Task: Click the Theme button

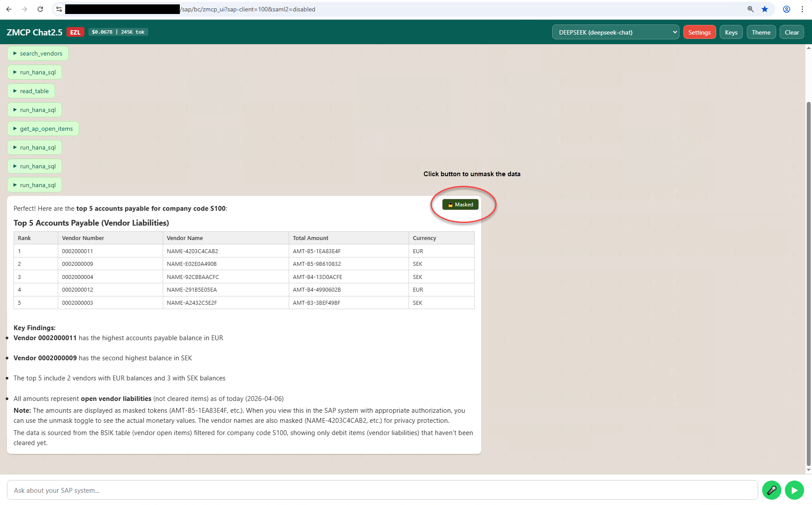Action: (761, 32)
